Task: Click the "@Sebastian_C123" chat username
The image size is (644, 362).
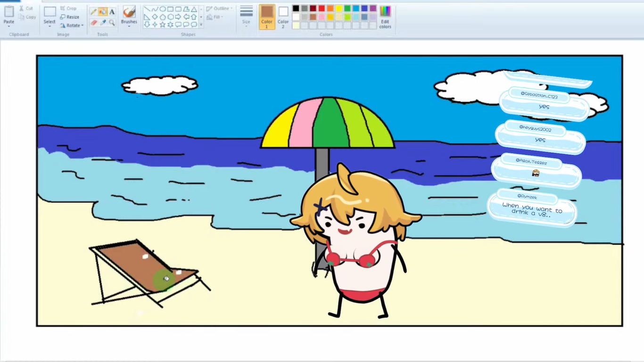Action: [539, 96]
